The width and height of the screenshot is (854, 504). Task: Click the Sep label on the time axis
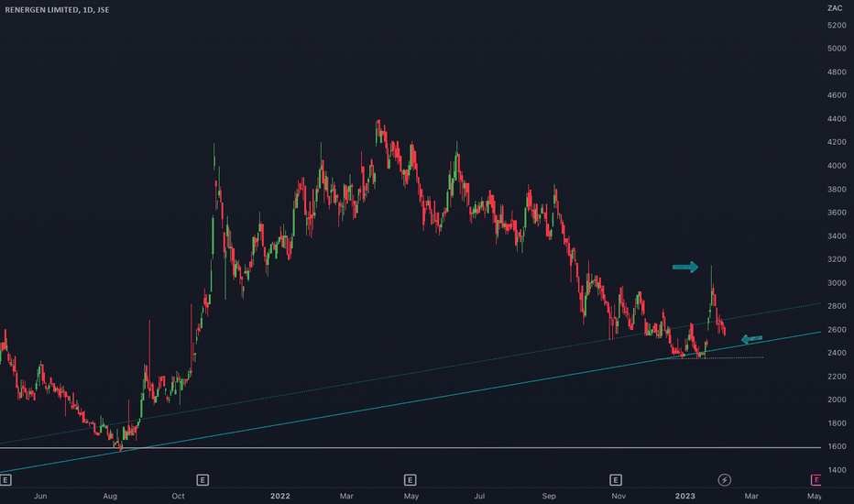(x=549, y=496)
